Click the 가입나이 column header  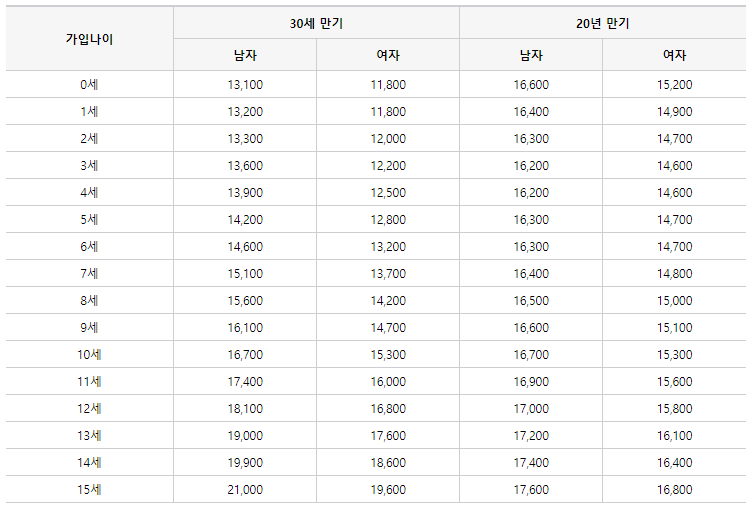[x=89, y=39]
